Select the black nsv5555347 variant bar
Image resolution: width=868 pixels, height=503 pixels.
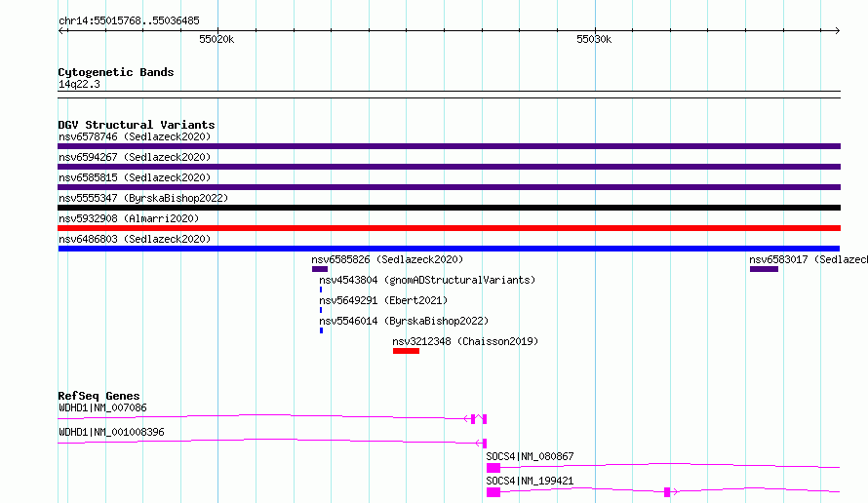pos(449,208)
